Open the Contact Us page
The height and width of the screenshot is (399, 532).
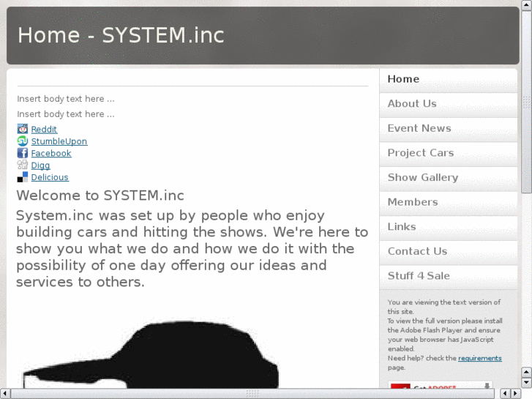coord(417,251)
